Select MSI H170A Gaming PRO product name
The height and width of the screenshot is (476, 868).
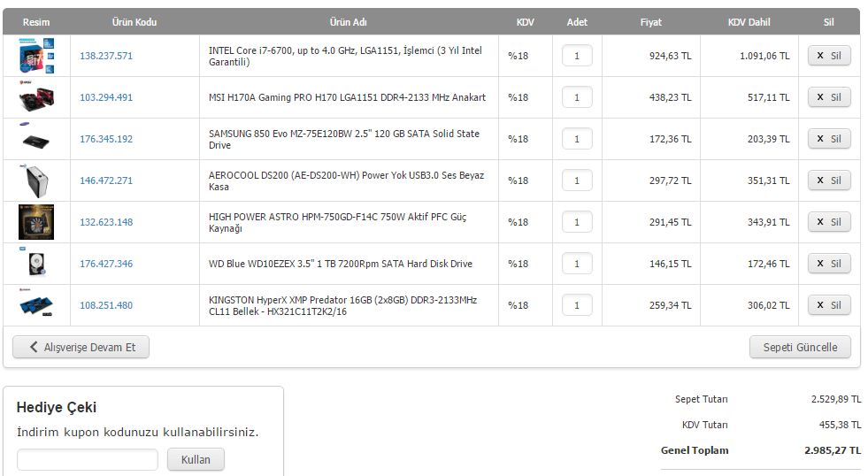click(347, 97)
